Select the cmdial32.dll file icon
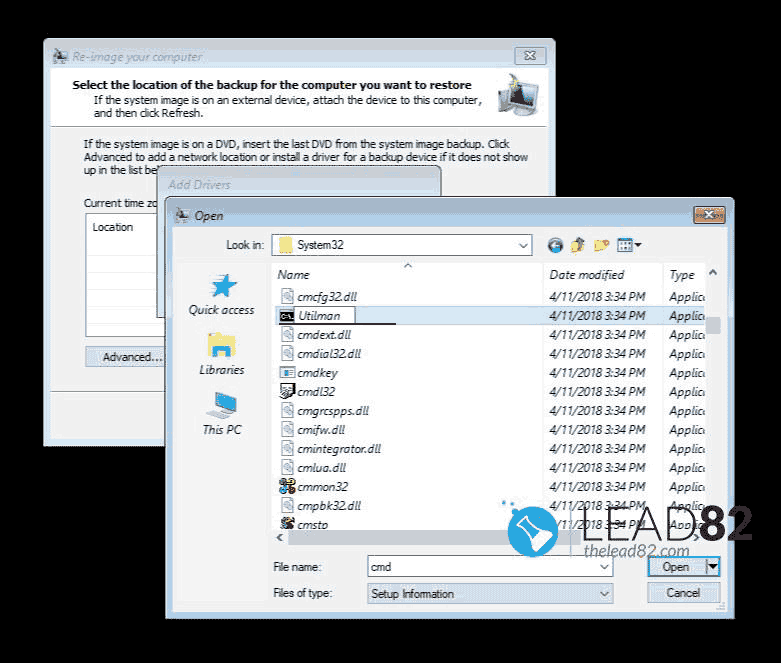 287,353
